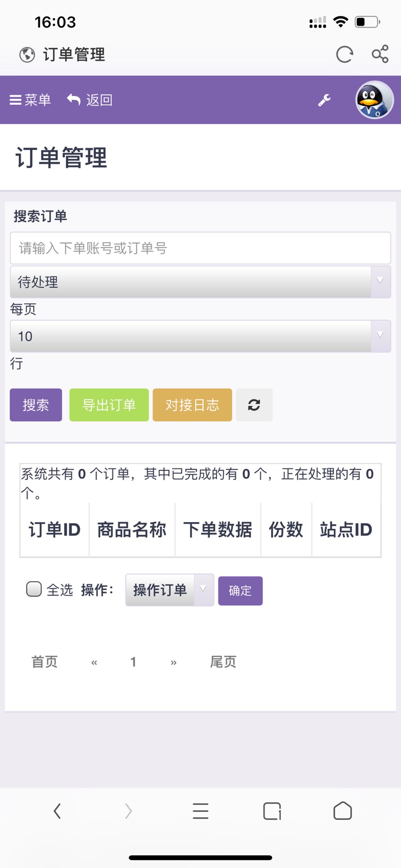Click the refresh arrows button beside 对接日志
Viewport: 401px width, 868px height.
tap(254, 405)
